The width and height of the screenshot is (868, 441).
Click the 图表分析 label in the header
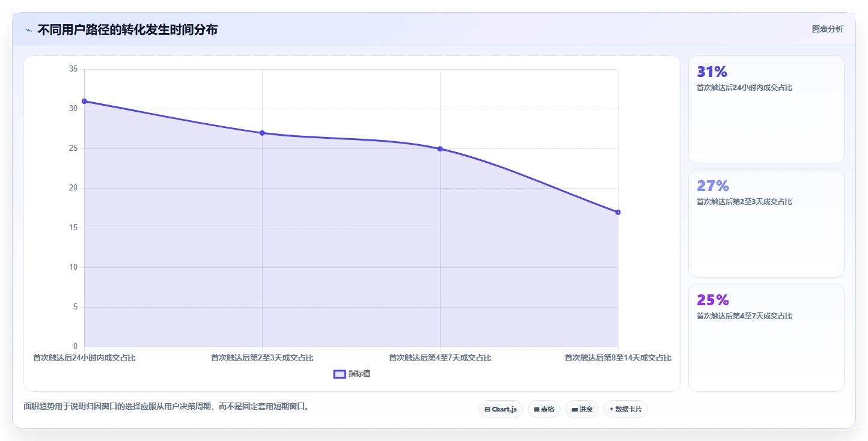point(827,29)
